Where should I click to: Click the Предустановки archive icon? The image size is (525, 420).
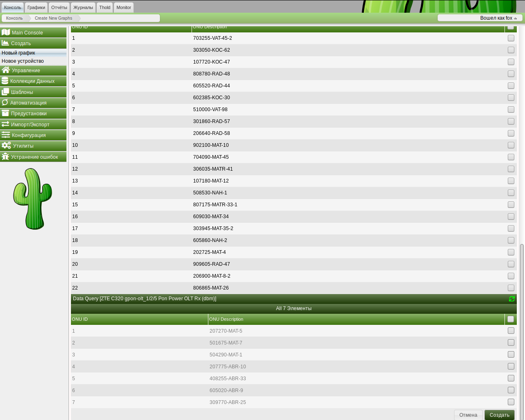5,113
